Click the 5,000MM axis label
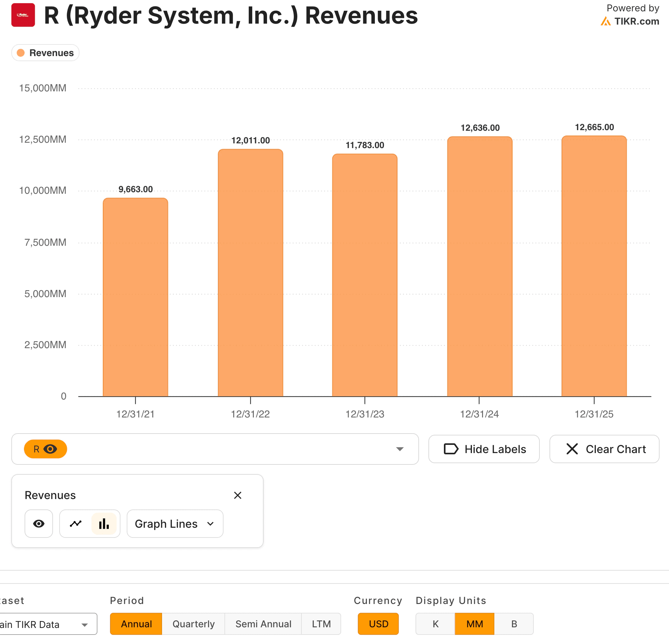 coord(45,294)
